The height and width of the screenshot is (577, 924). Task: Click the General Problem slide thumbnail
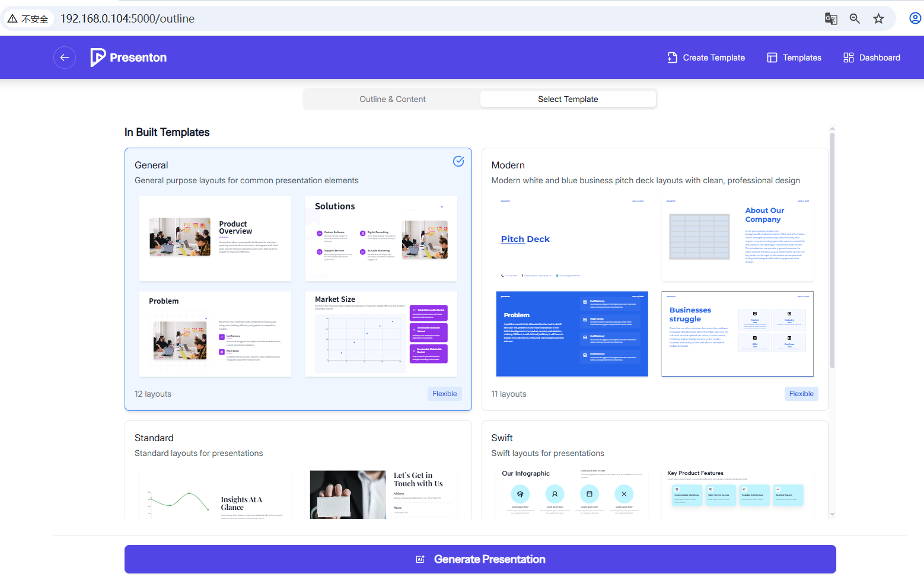[x=215, y=334]
